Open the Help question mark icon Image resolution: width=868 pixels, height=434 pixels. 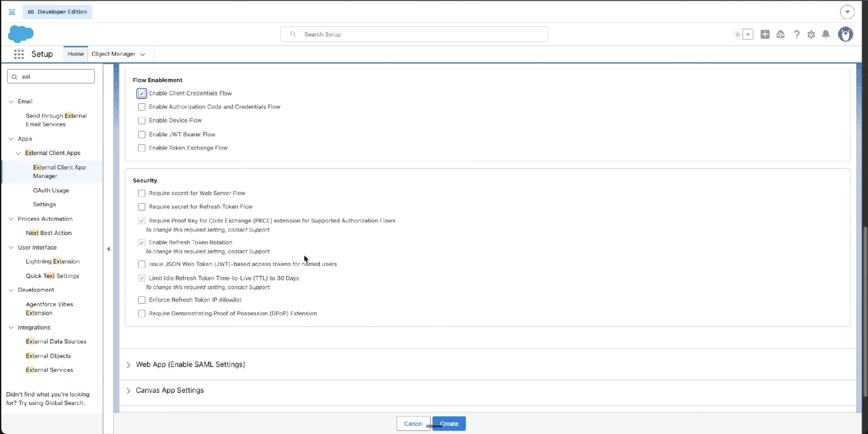(796, 34)
